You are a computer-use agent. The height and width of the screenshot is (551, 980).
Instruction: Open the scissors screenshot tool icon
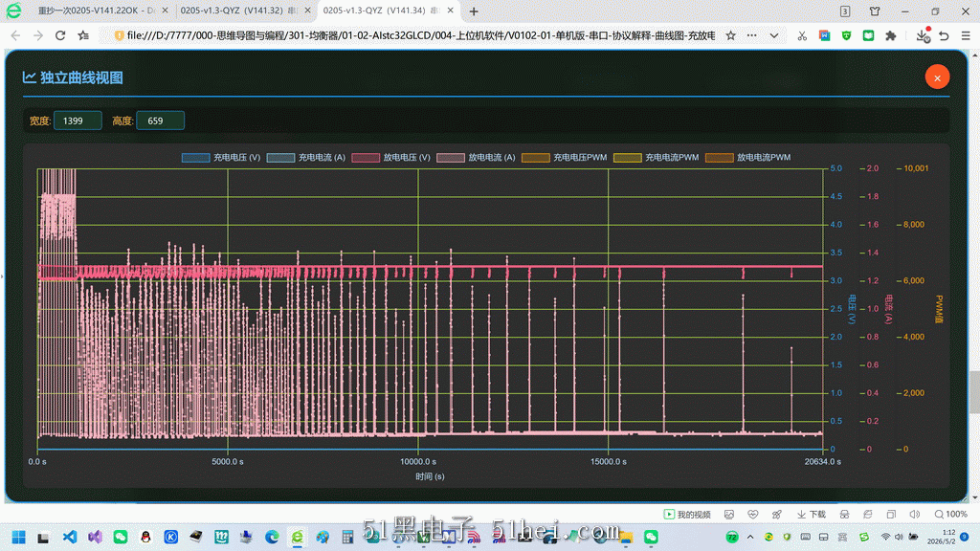802,35
